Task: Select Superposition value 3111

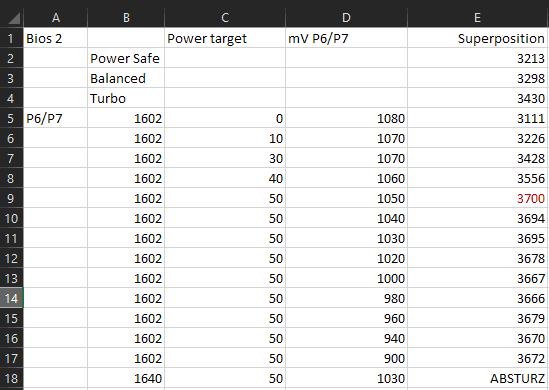Action: click(x=478, y=118)
